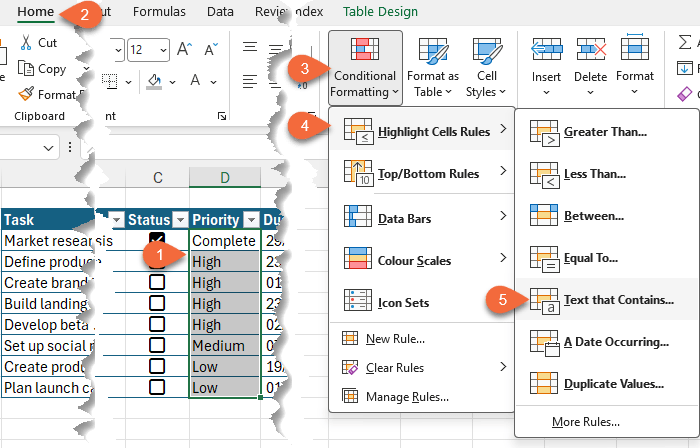Select Equal To rule
This screenshot has width=700, height=448.
point(607,257)
